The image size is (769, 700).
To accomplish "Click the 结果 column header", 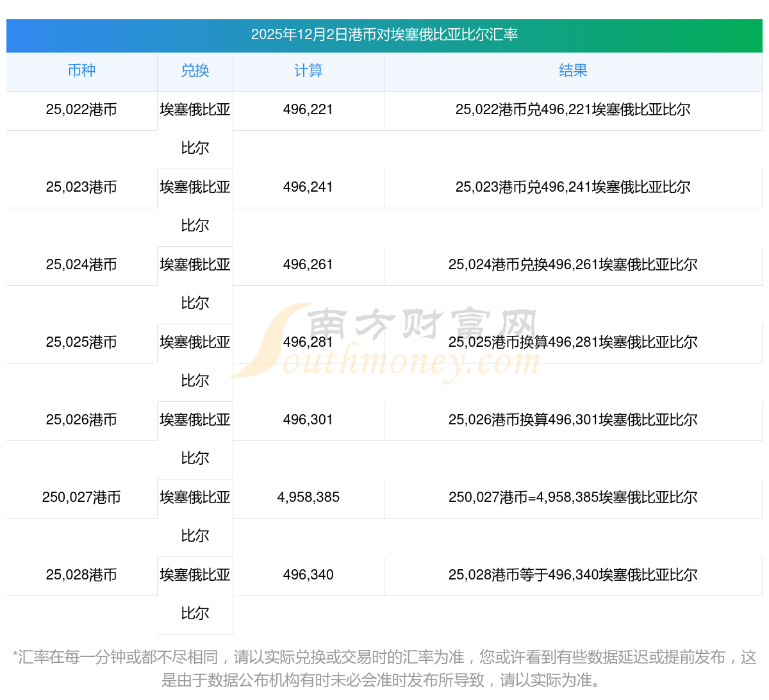I will pos(573,71).
